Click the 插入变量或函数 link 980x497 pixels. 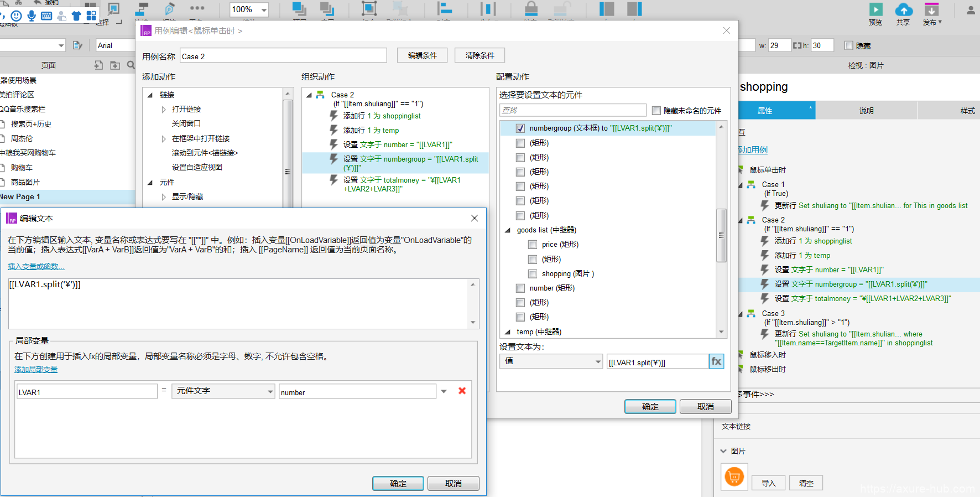point(36,266)
